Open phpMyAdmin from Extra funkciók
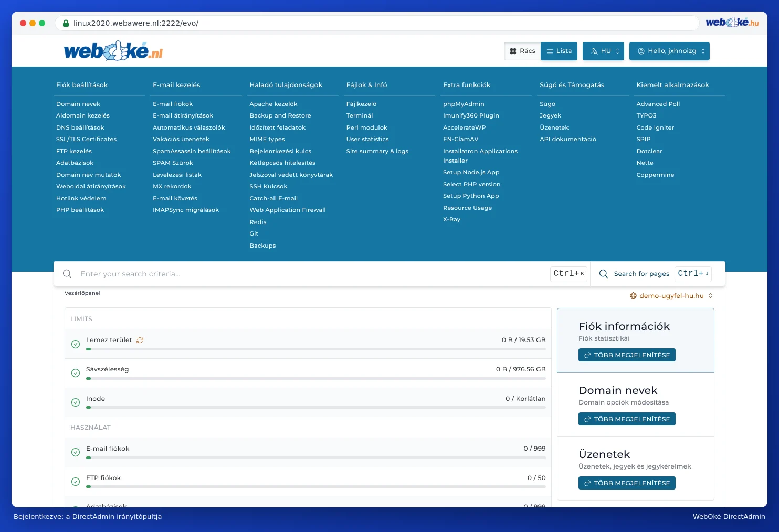 [x=464, y=104]
